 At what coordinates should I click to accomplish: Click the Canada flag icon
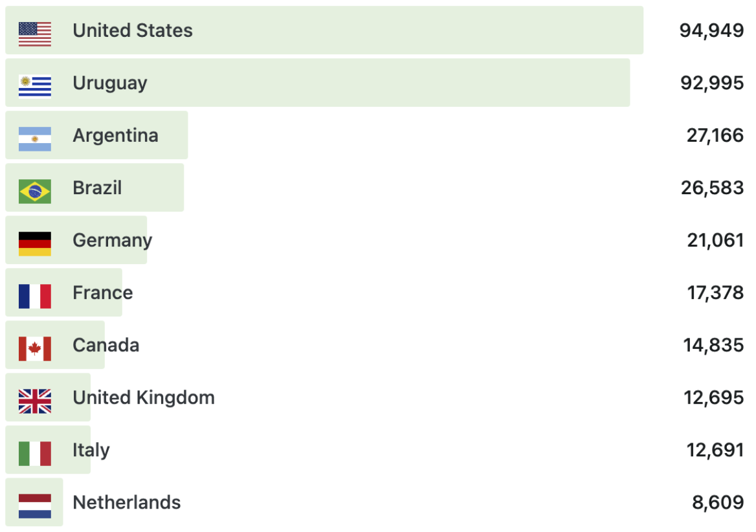(35, 349)
